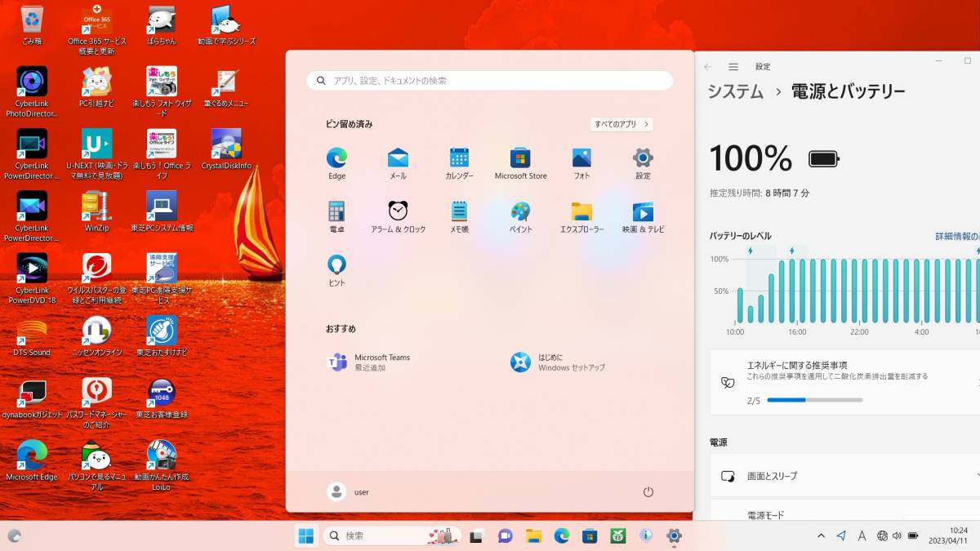Viewport: 980px width, 551px height.
Task: Open 楽しもう！Office ライフ shortcut
Action: (162, 154)
